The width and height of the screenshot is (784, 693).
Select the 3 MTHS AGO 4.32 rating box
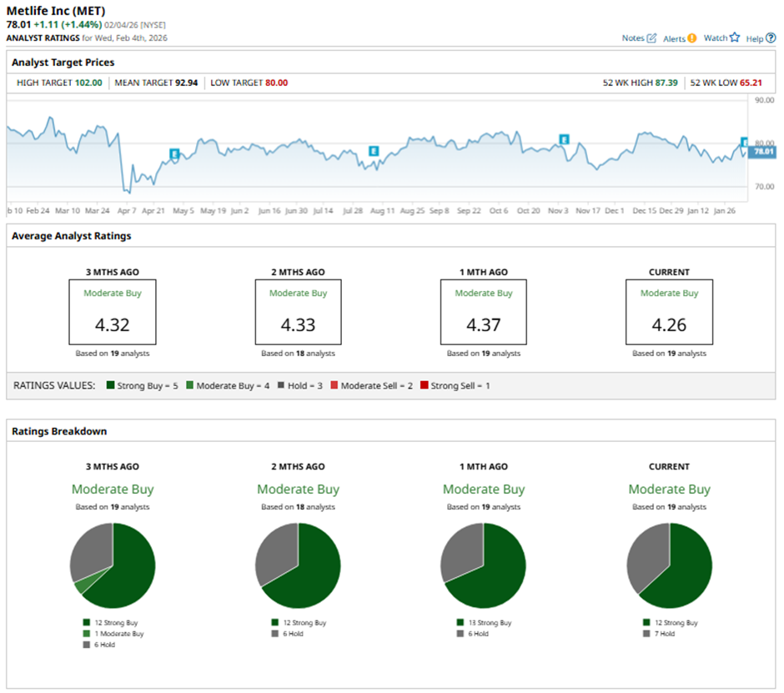tap(113, 312)
